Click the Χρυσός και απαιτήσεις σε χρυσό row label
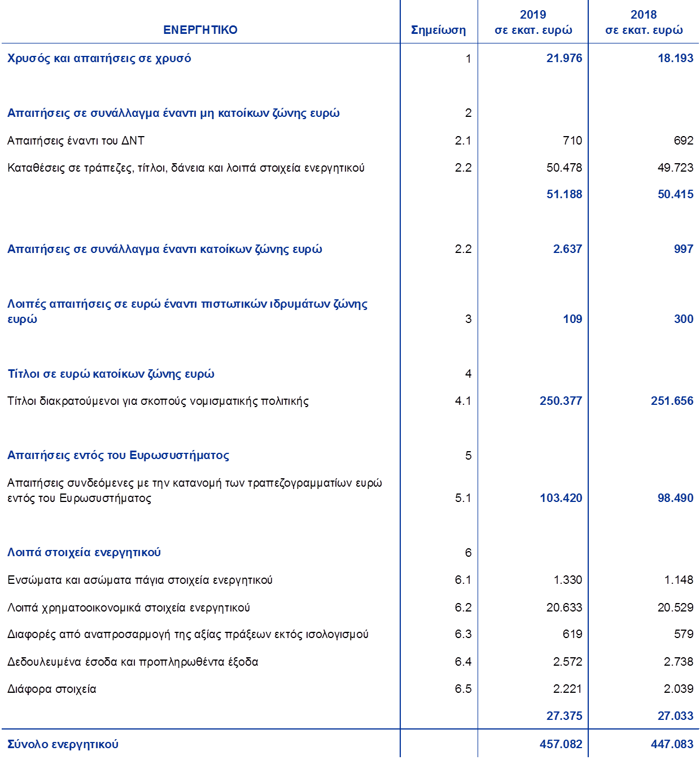The height and width of the screenshot is (760, 700). click(x=99, y=58)
